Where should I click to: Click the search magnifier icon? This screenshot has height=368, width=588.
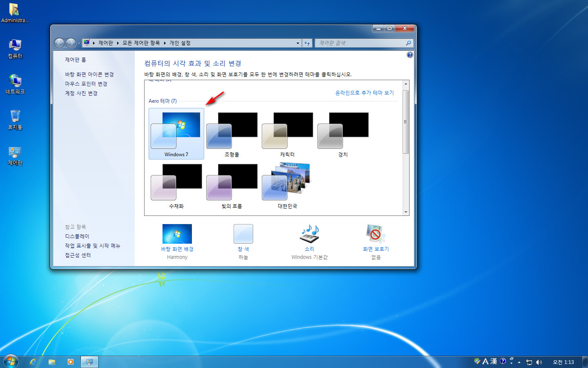point(408,43)
